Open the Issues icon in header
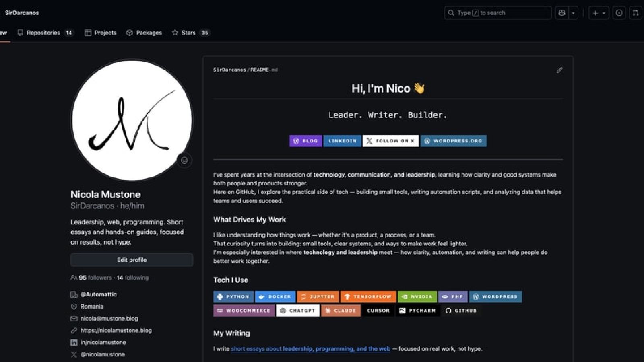The height and width of the screenshot is (362, 644). 619,13
